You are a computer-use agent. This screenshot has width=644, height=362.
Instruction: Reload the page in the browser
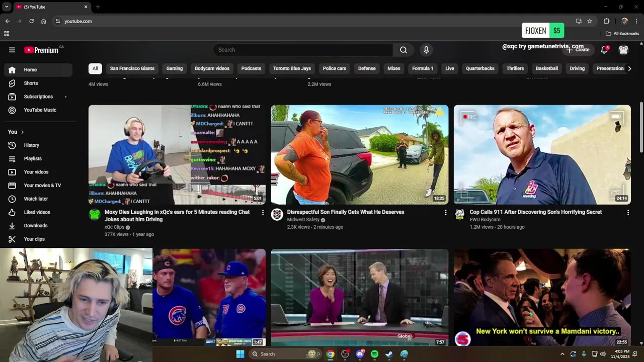point(31,21)
